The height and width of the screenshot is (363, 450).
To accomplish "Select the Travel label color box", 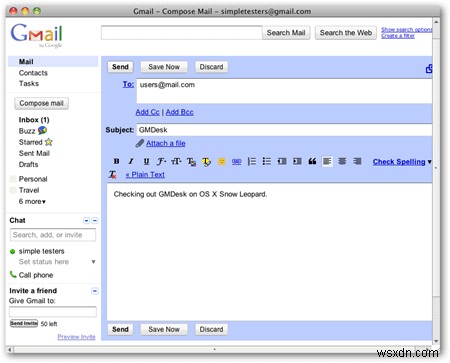I will tap(13, 190).
